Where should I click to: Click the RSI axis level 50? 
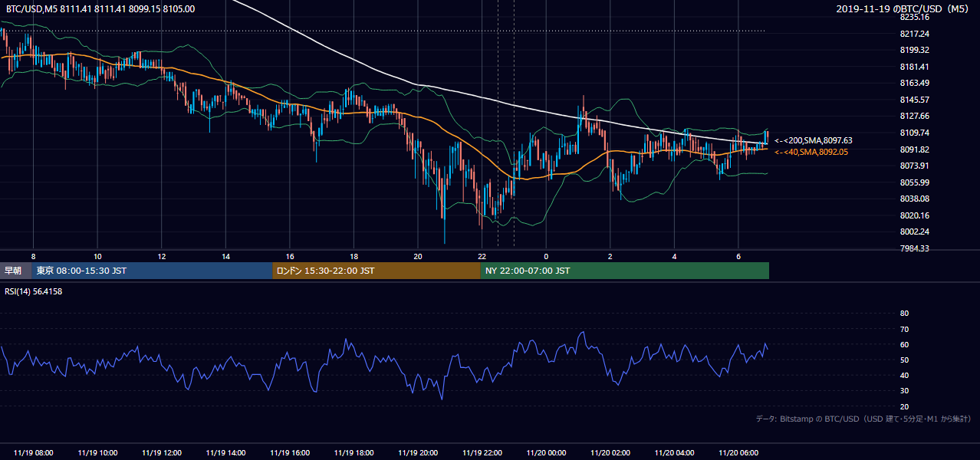[904, 360]
